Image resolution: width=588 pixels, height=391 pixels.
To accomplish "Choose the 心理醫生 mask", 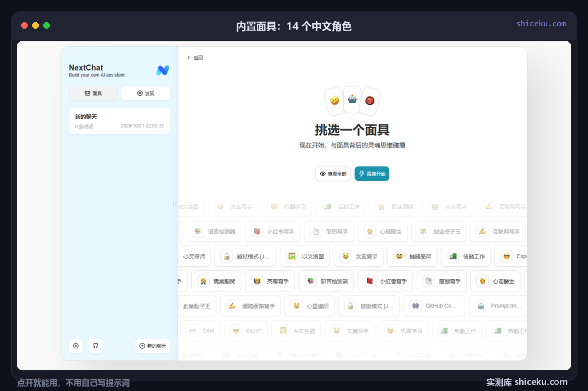I will coord(495,281).
